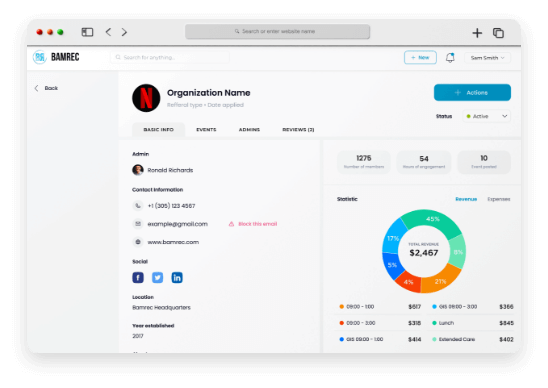Image resolution: width=548 pixels, height=388 pixels.
Task: Click the 10 events posted card
Action: [x=484, y=162]
